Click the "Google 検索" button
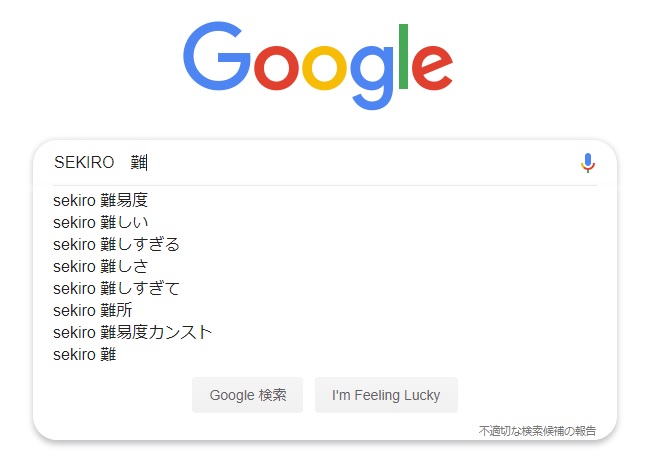Image resolution: width=663 pixels, height=461 pixels. (247, 395)
